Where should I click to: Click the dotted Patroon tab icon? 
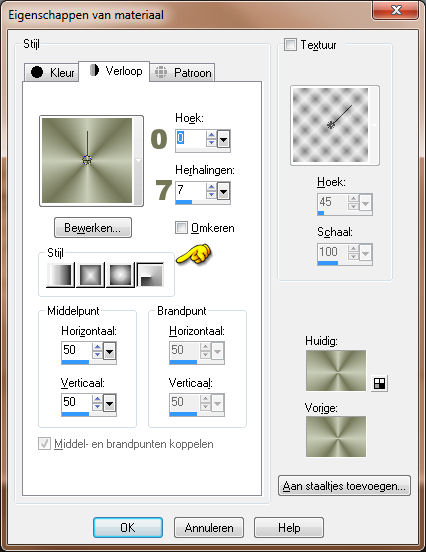pyautogui.click(x=161, y=72)
